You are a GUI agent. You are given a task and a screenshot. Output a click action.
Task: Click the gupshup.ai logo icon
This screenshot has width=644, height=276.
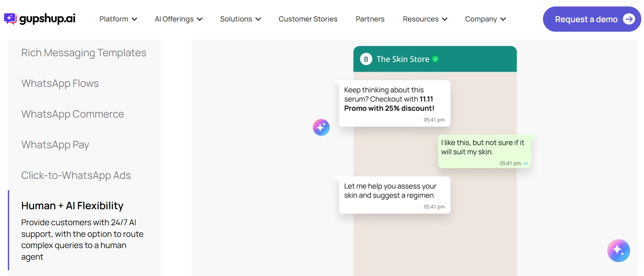[x=10, y=19]
